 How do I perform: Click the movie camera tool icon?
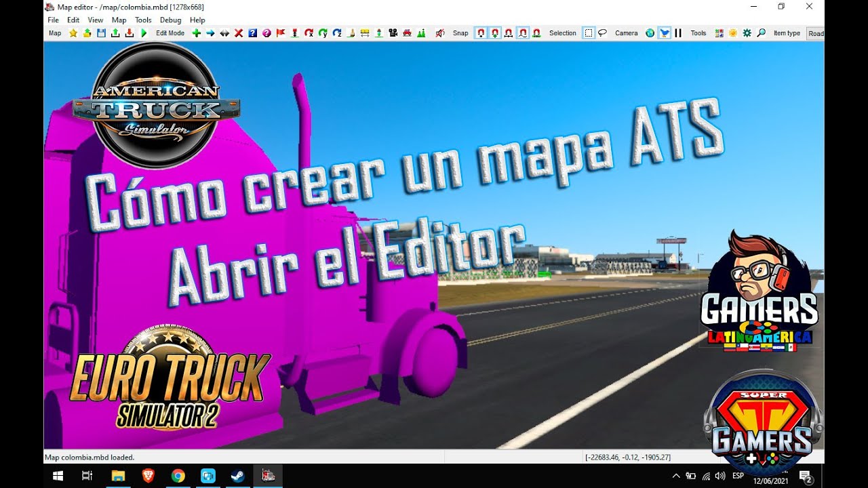click(x=393, y=33)
